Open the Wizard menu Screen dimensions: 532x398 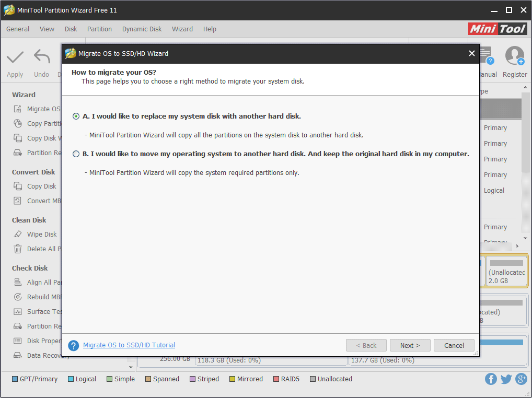click(x=182, y=29)
